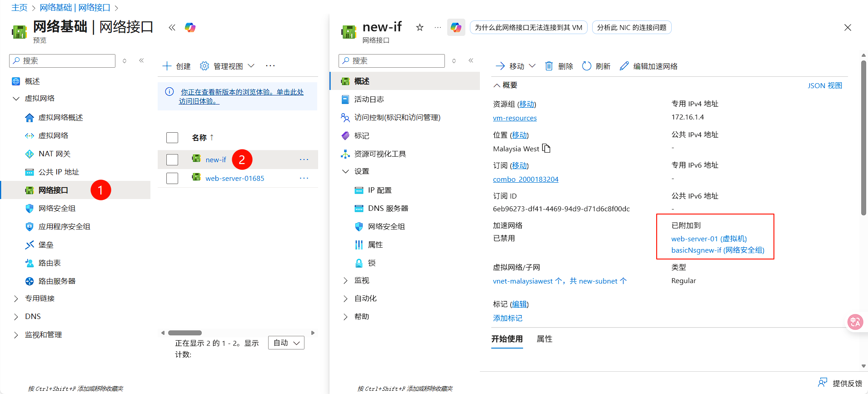Check the new-if row checkbox

172,160
